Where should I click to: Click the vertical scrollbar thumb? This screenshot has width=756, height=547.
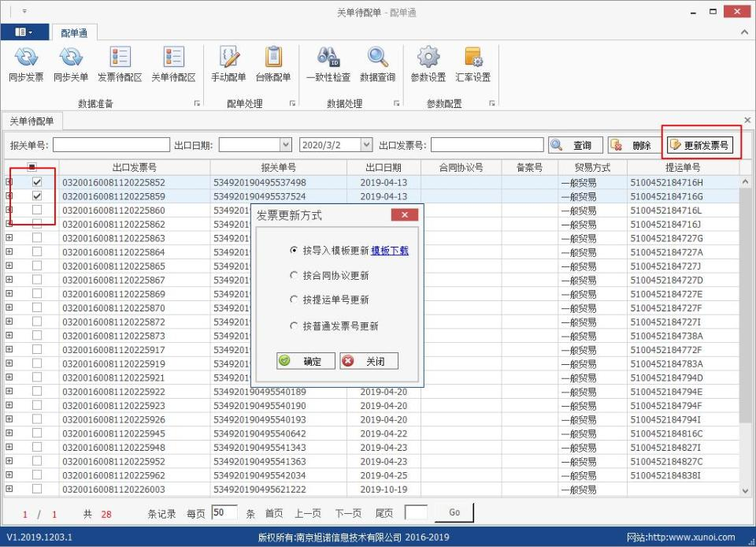tap(746, 305)
